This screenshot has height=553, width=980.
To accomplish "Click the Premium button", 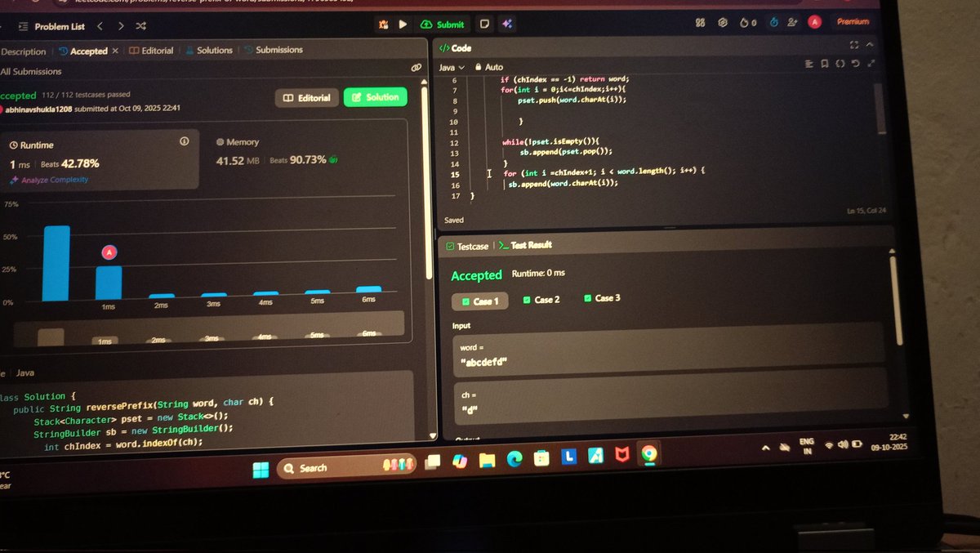I will click(x=852, y=22).
